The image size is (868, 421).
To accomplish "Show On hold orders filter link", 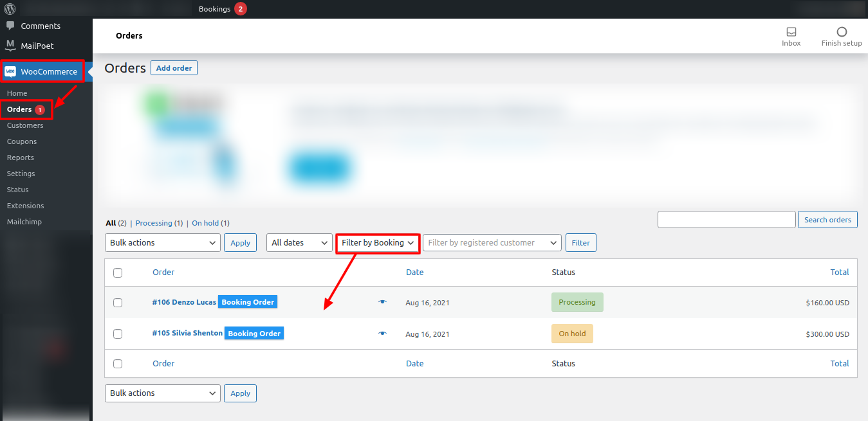I will 205,223.
